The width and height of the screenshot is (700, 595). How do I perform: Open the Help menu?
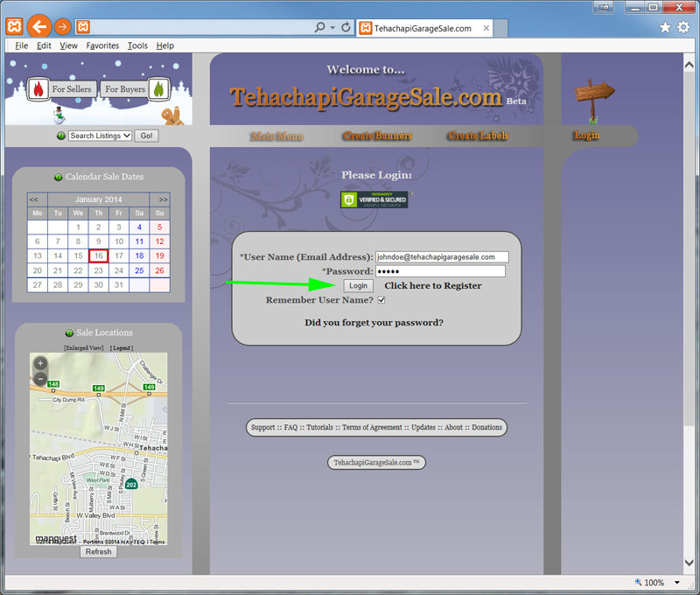[x=165, y=45]
